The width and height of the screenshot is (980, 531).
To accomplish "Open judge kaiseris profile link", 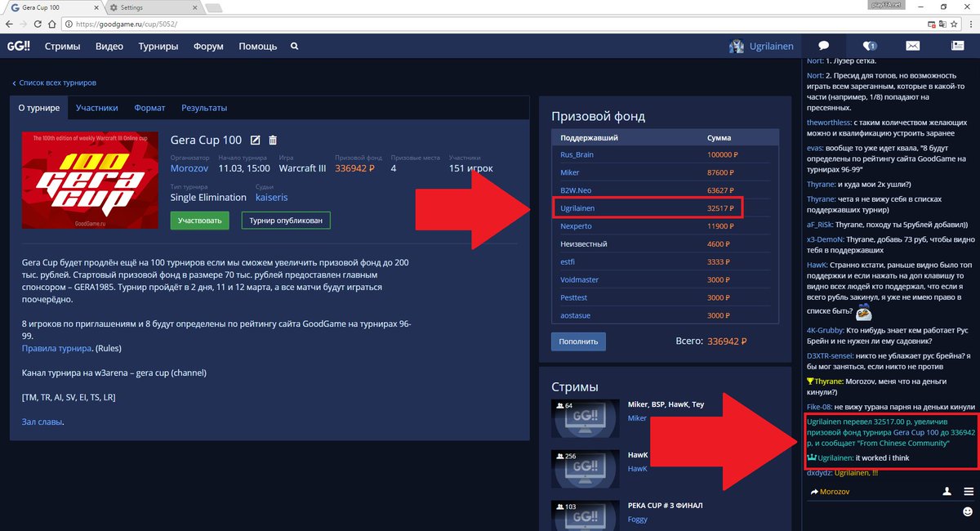I will 271,198.
